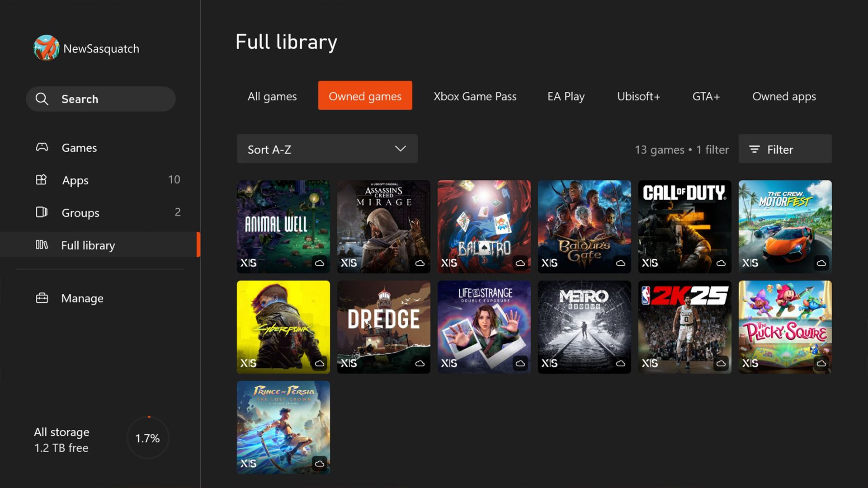The height and width of the screenshot is (488, 868).
Task: Switch to EA Play tab
Action: (x=565, y=96)
